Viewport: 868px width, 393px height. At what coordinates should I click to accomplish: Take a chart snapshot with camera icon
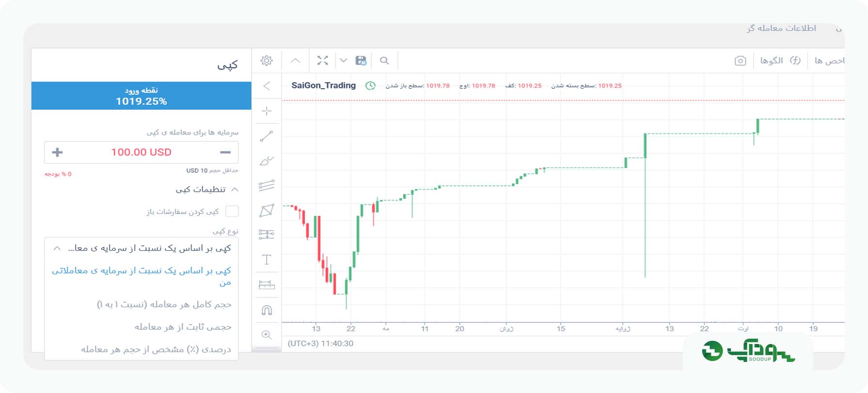pyautogui.click(x=740, y=61)
